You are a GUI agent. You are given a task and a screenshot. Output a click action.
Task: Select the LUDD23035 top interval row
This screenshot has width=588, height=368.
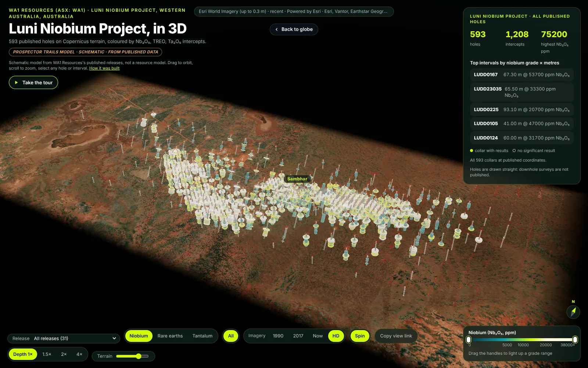coord(521,92)
